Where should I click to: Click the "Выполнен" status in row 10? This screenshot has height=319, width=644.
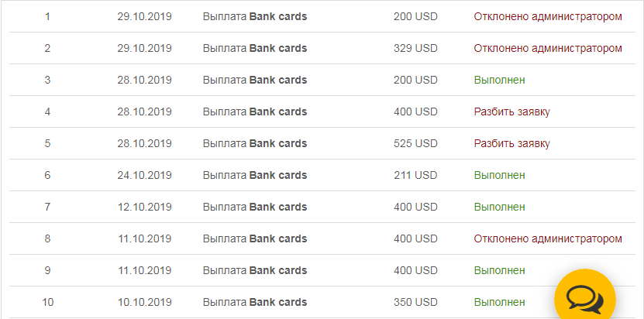499,302
